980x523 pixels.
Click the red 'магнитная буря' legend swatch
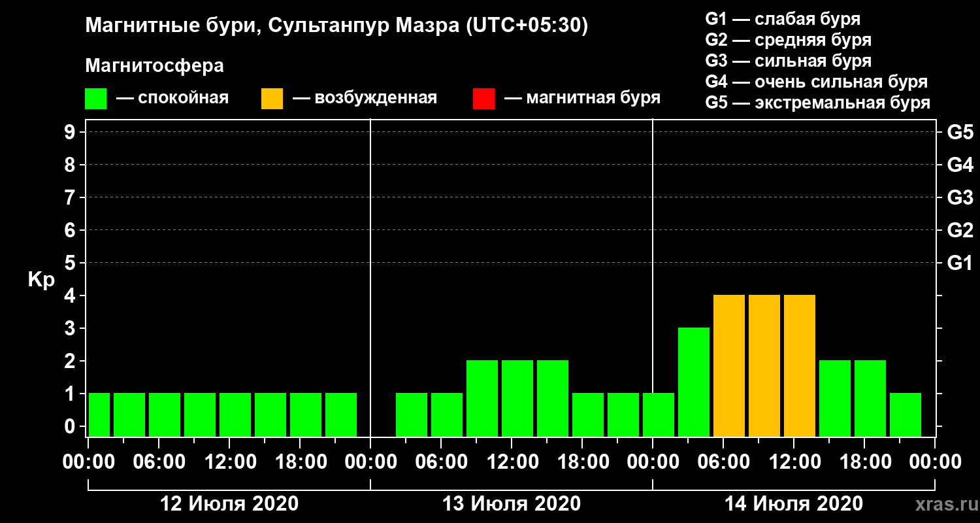483,99
